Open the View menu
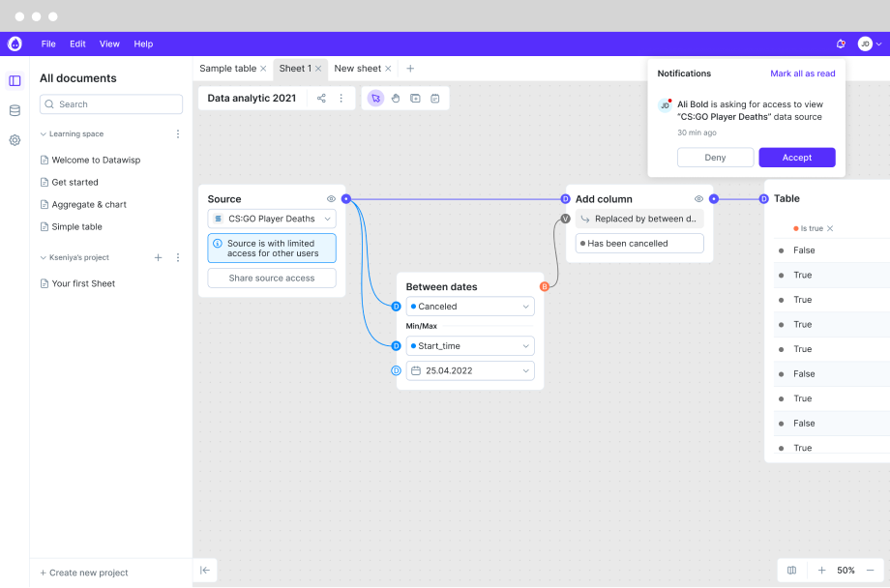This screenshot has height=588, width=890. click(109, 44)
